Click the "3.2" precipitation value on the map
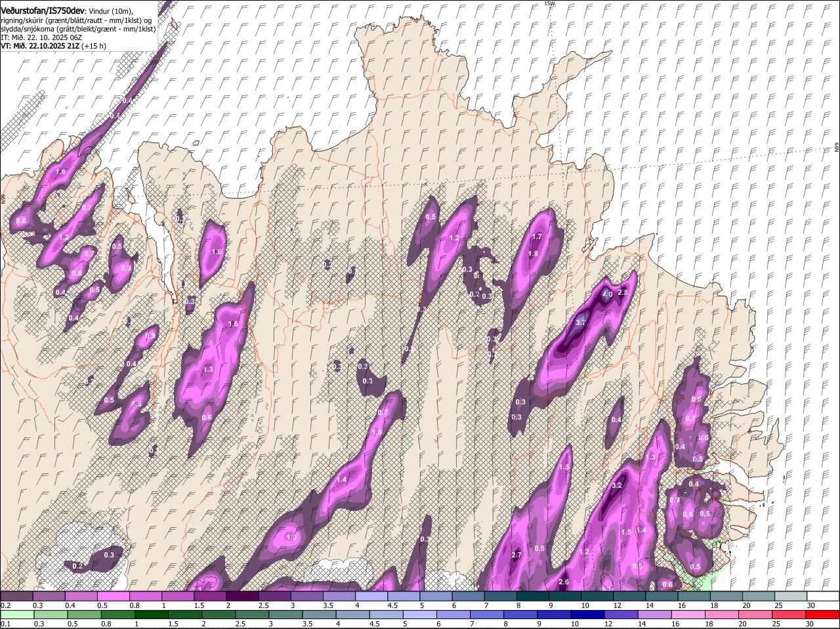840x629 pixels. [x=617, y=485]
